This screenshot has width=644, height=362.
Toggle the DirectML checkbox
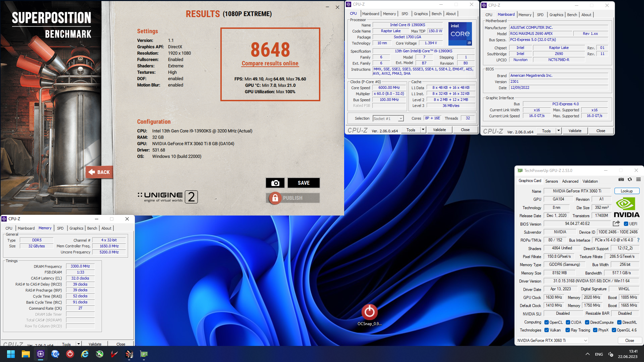point(619,322)
